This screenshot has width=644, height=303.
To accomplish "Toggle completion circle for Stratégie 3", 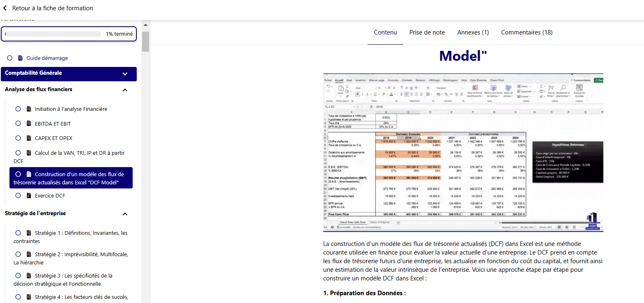I will tap(18, 276).
